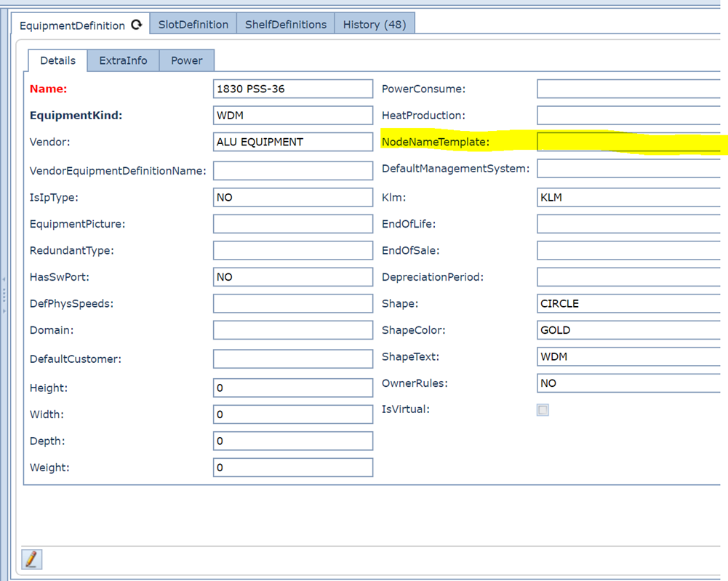Image resolution: width=728 pixels, height=581 pixels.
Task: Click the OwnerRules field showing NO
Action: pyautogui.click(x=629, y=383)
